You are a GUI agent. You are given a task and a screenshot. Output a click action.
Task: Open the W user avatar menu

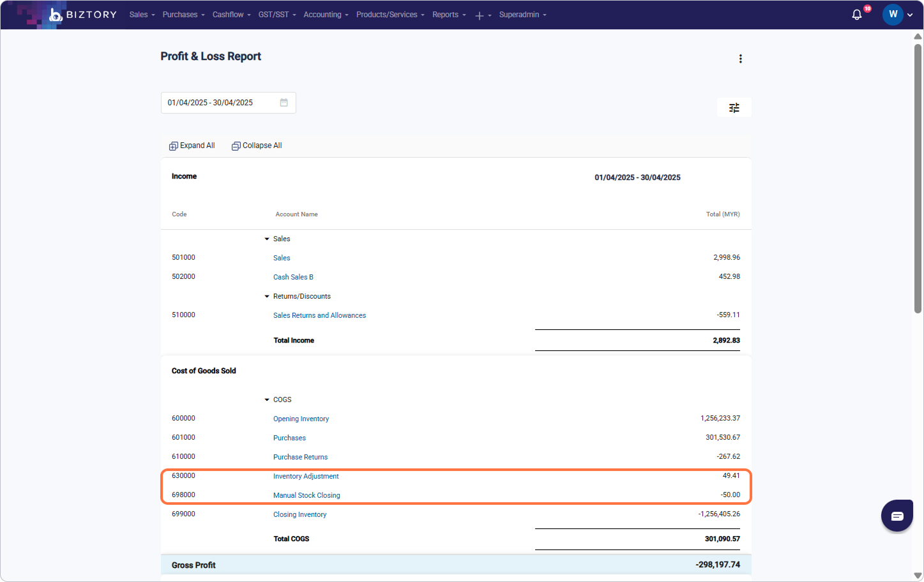pyautogui.click(x=893, y=15)
